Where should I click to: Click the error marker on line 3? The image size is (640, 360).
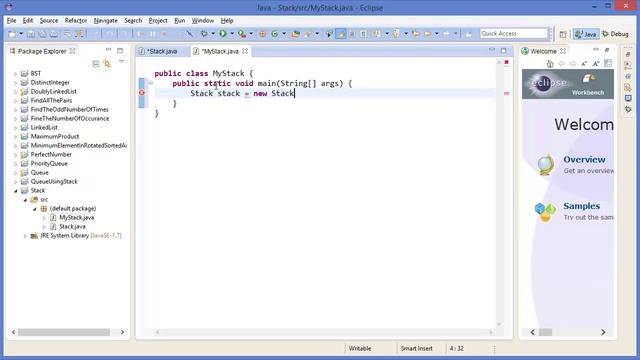click(142, 93)
